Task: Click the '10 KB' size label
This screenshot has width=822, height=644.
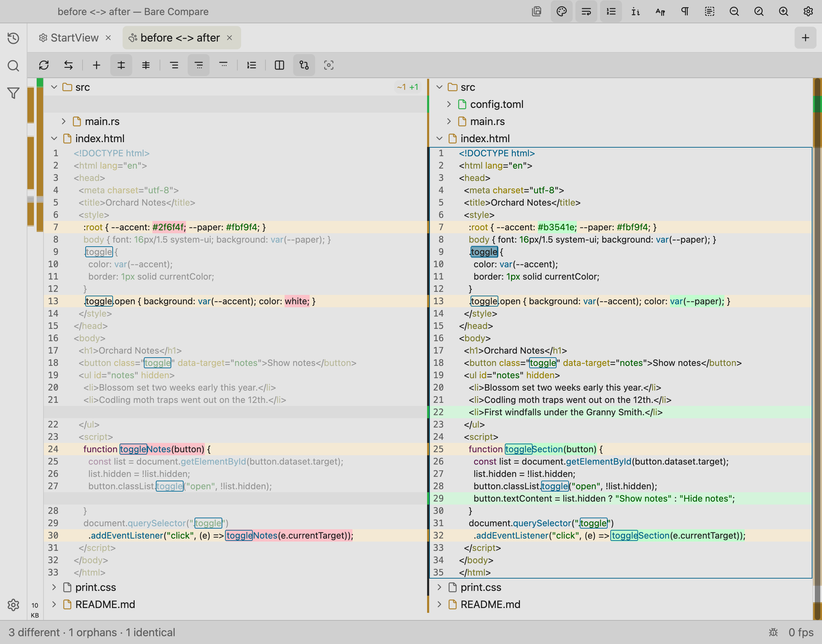Action: tap(35, 610)
